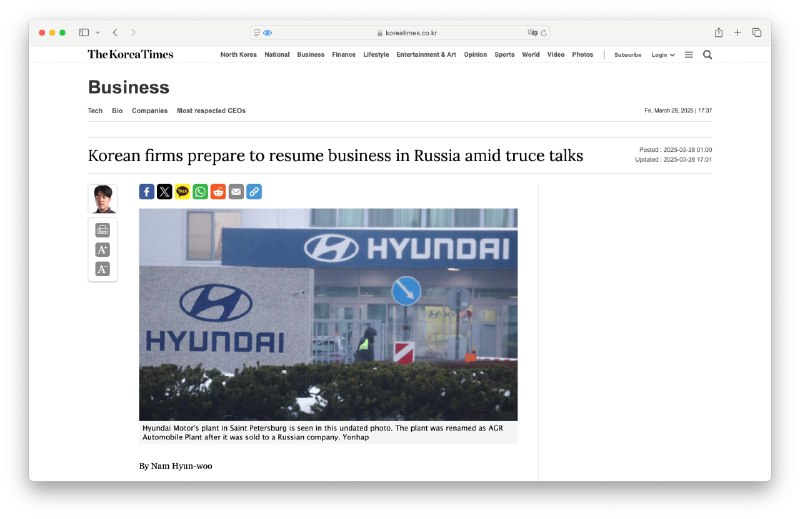The image size is (800, 519).
Task: Go back to previous page
Action: click(115, 33)
